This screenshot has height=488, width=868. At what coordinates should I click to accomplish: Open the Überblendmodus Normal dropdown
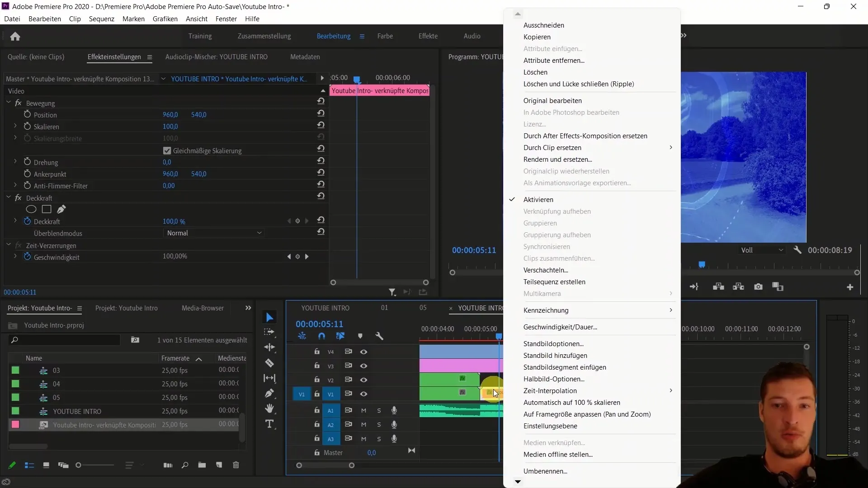(x=214, y=233)
